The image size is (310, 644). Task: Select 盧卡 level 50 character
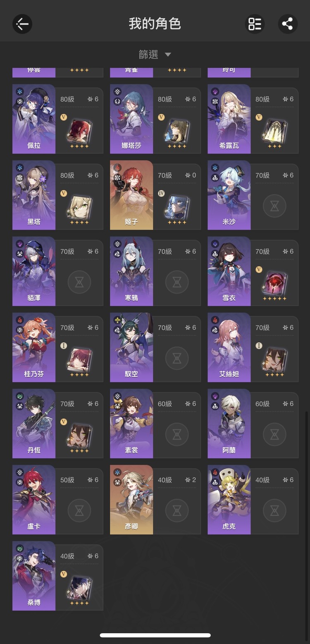[58, 500]
